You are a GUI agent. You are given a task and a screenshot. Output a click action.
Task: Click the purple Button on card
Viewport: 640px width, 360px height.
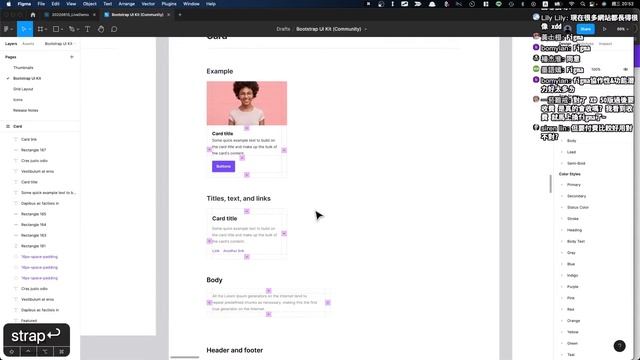click(223, 166)
